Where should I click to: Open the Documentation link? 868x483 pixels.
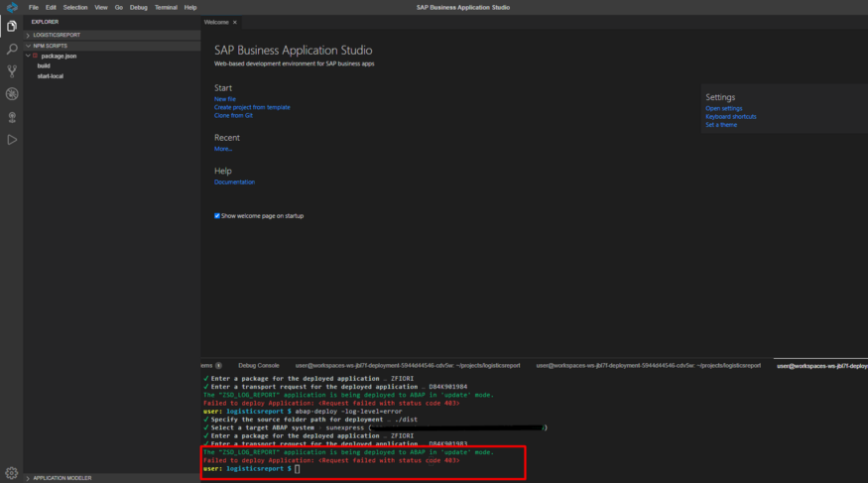[x=234, y=182]
